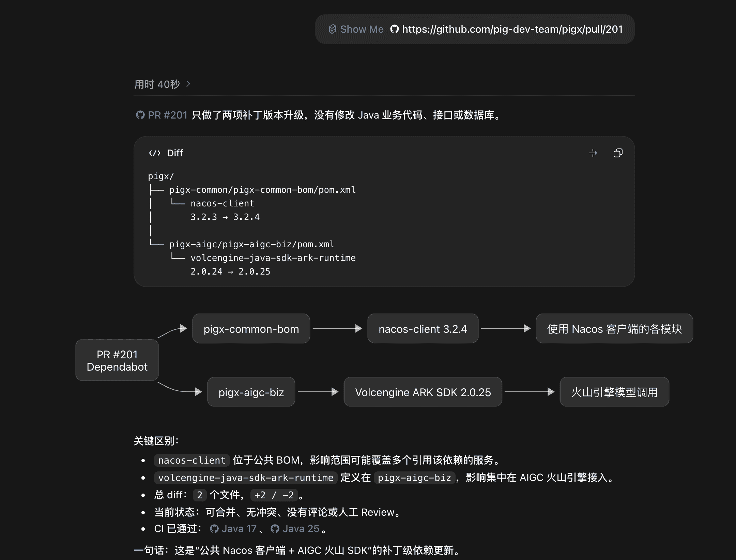The image size is (736, 560).
Task: Click the pigx-aigc-biz inline code chip
Action: pyautogui.click(x=414, y=478)
